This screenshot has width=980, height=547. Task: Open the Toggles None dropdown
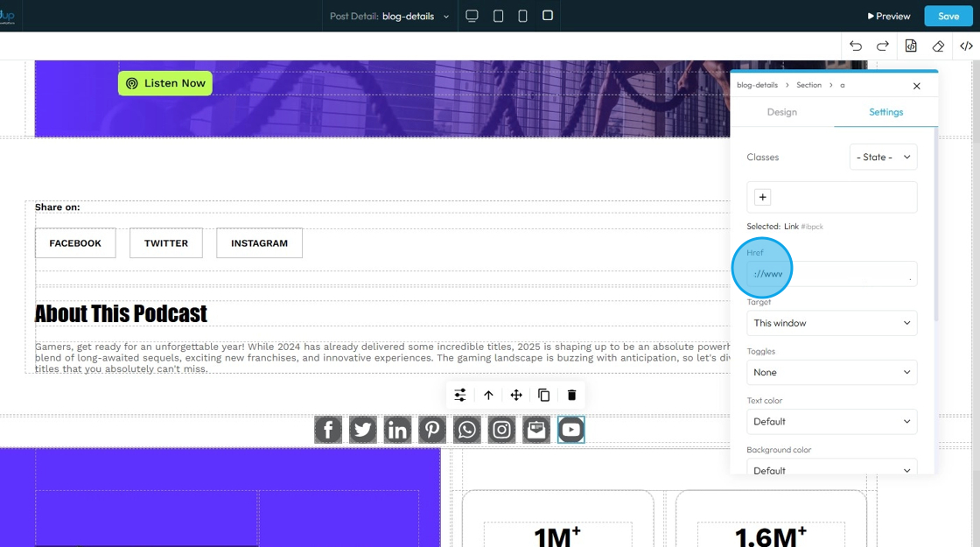(832, 373)
